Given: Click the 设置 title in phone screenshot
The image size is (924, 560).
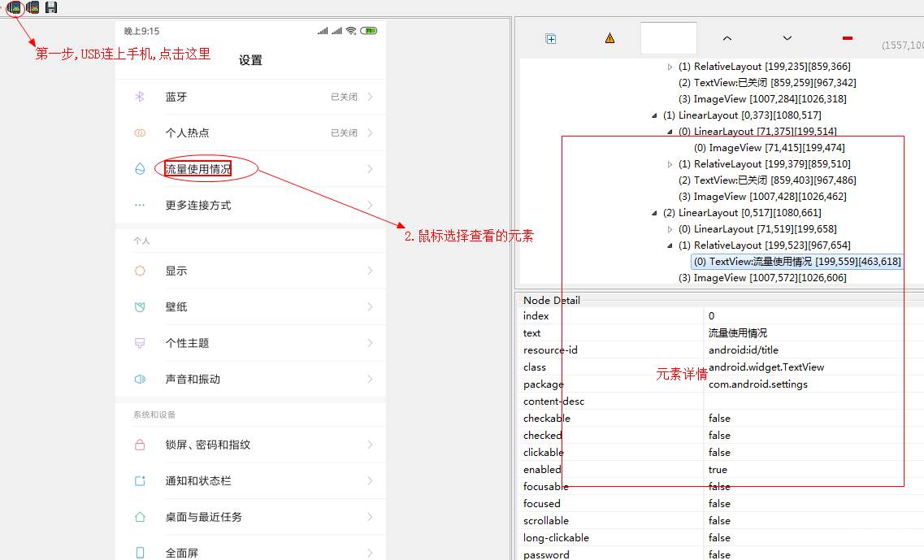Looking at the screenshot, I should click(250, 60).
